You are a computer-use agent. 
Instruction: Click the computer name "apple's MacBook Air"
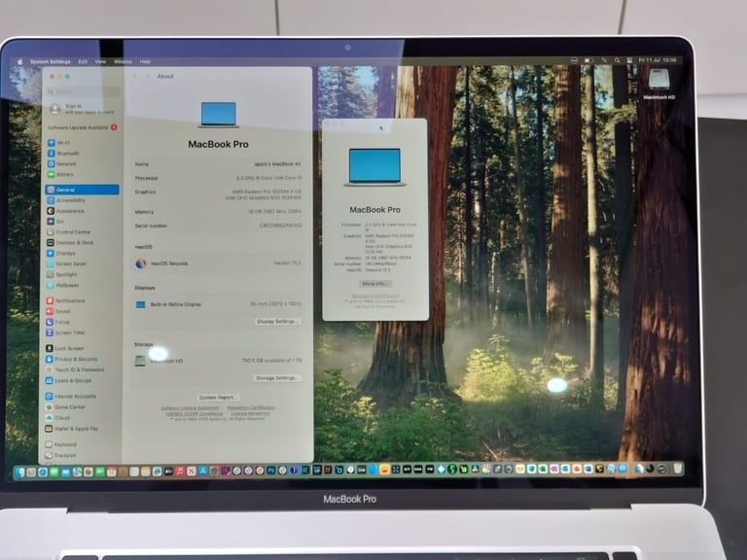click(x=278, y=163)
